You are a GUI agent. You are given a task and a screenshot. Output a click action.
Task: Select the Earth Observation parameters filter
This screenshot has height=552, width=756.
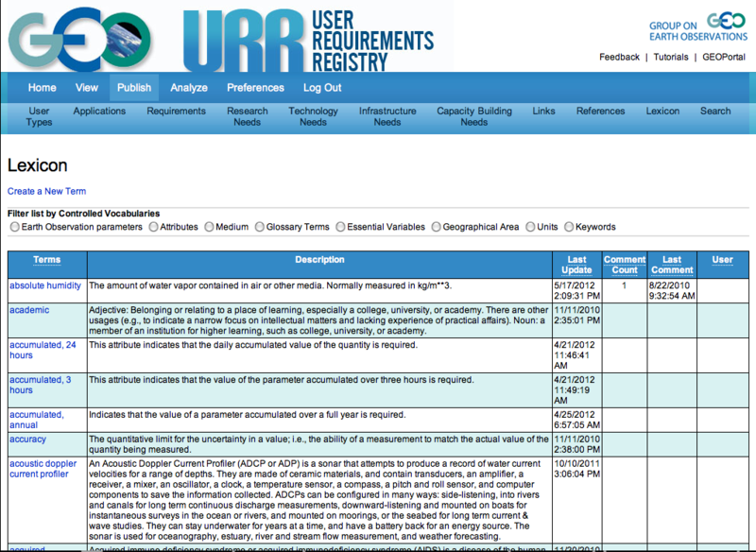pyautogui.click(x=14, y=227)
